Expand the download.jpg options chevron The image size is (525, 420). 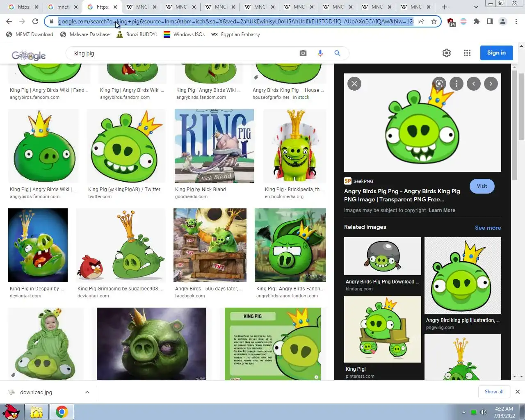click(x=87, y=392)
